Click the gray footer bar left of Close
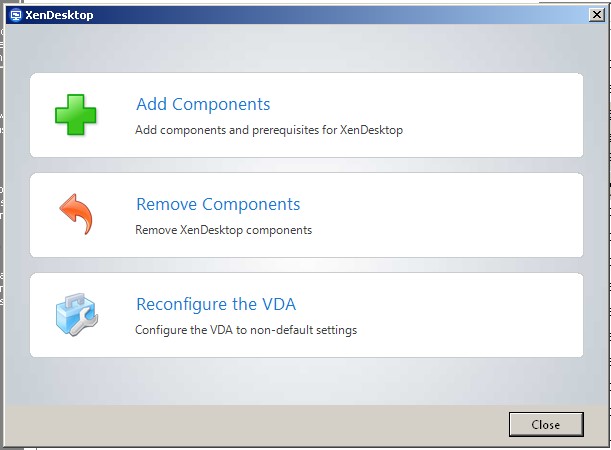 pos(250,425)
